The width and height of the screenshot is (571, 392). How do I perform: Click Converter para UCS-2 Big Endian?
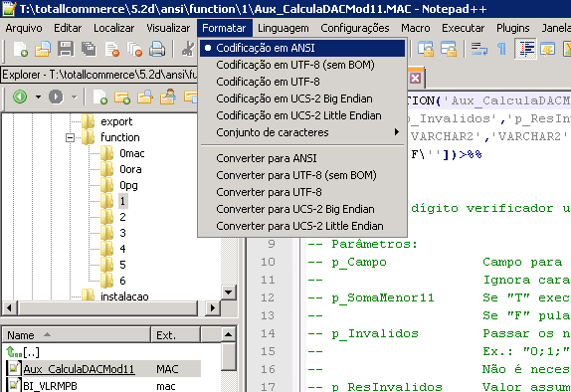click(302, 209)
